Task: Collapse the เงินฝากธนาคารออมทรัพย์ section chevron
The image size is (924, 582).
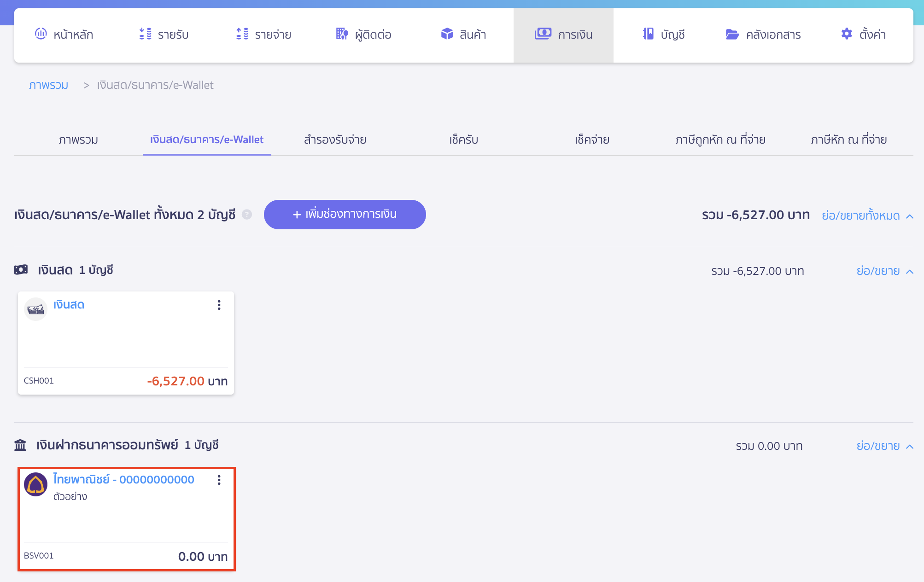Action: pyautogui.click(x=910, y=446)
